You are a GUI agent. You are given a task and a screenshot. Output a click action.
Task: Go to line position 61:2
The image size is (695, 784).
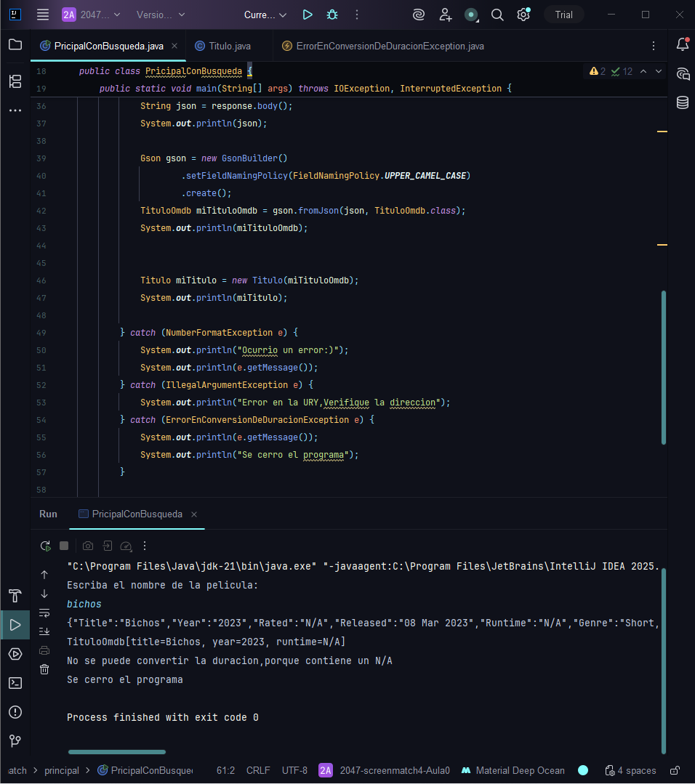[x=225, y=770]
